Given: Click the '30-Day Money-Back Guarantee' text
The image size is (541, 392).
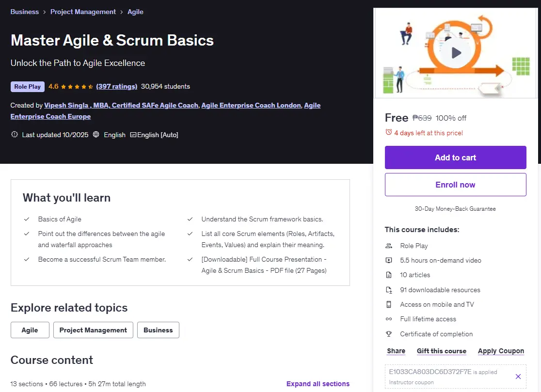Looking at the screenshot, I should pyautogui.click(x=455, y=208).
